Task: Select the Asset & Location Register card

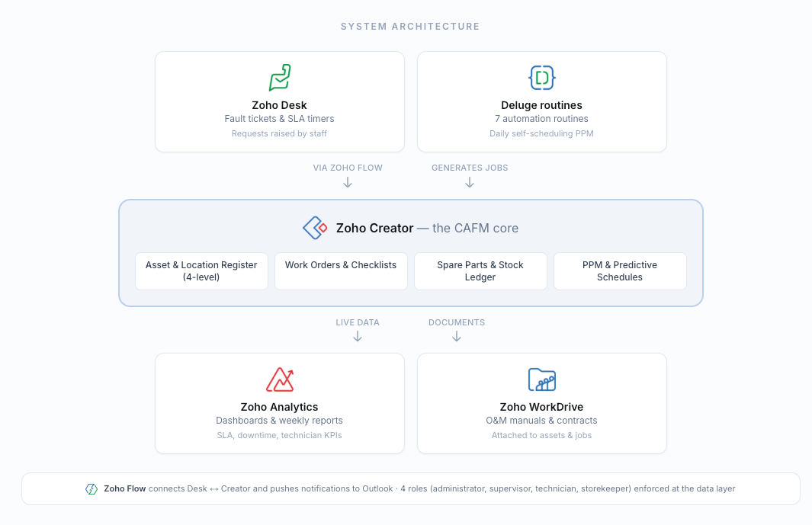Action: tap(201, 271)
